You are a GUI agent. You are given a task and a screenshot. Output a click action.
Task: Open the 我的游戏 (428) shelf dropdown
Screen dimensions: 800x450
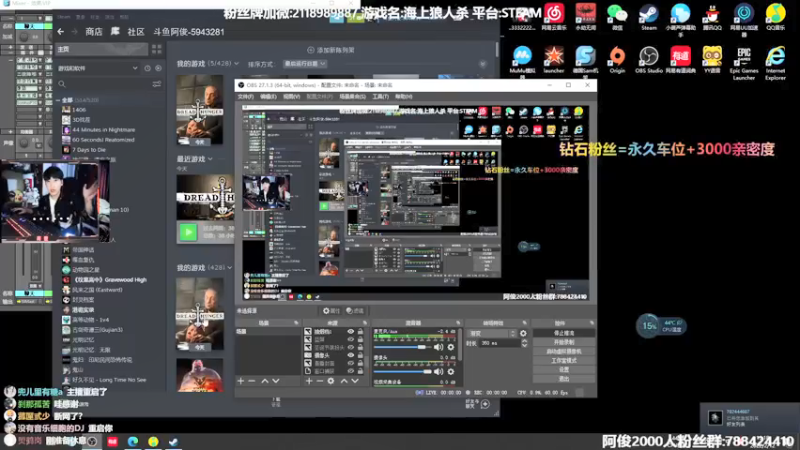230,267
